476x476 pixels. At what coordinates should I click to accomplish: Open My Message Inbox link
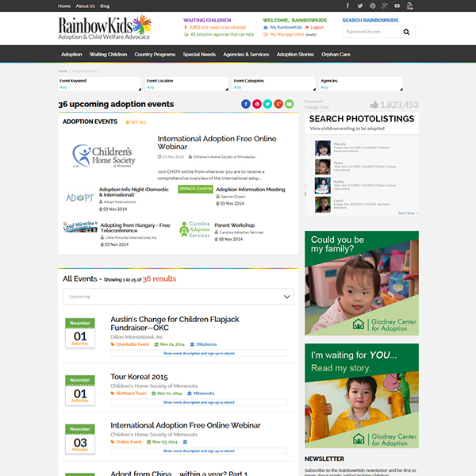pos(287,34)
